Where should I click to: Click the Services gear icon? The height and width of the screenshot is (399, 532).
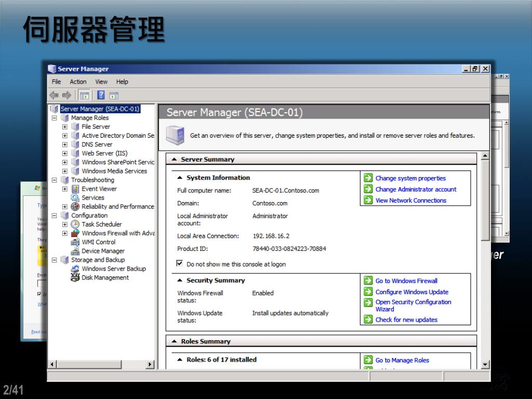click(75, 198)
